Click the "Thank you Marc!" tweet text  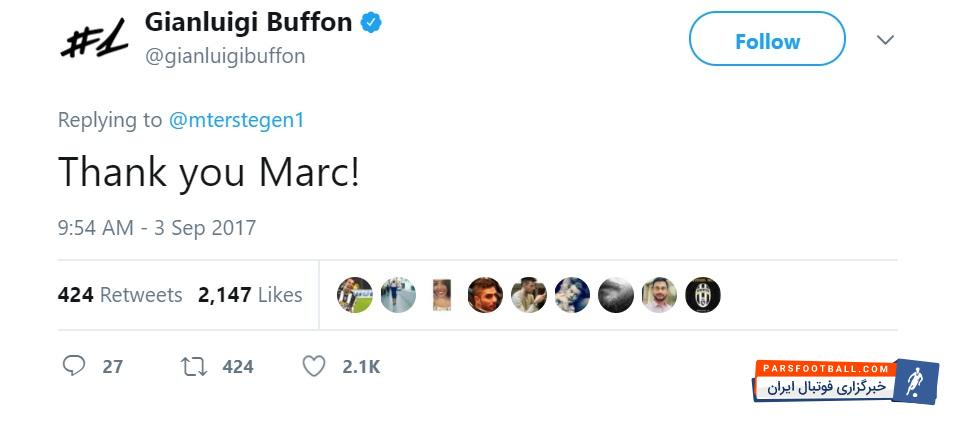(208, 172)
